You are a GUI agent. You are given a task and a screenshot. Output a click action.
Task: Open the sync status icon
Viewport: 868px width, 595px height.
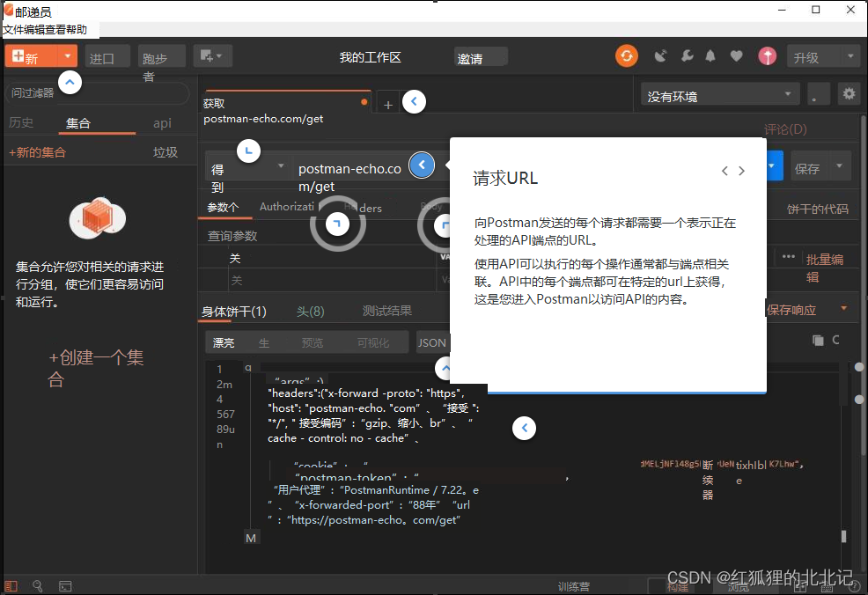pos(626,55)
